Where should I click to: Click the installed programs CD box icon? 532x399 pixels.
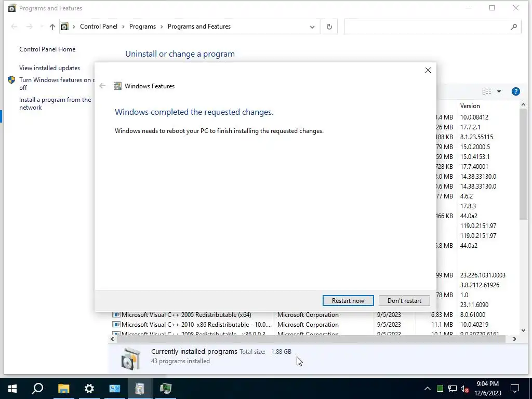click(x=130, y=358)
